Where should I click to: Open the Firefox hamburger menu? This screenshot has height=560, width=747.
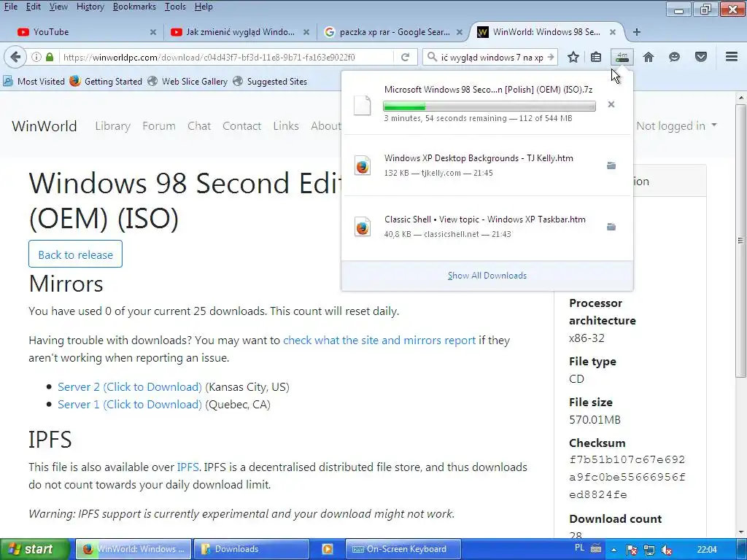pyautogui.click(x=732, y=57)
